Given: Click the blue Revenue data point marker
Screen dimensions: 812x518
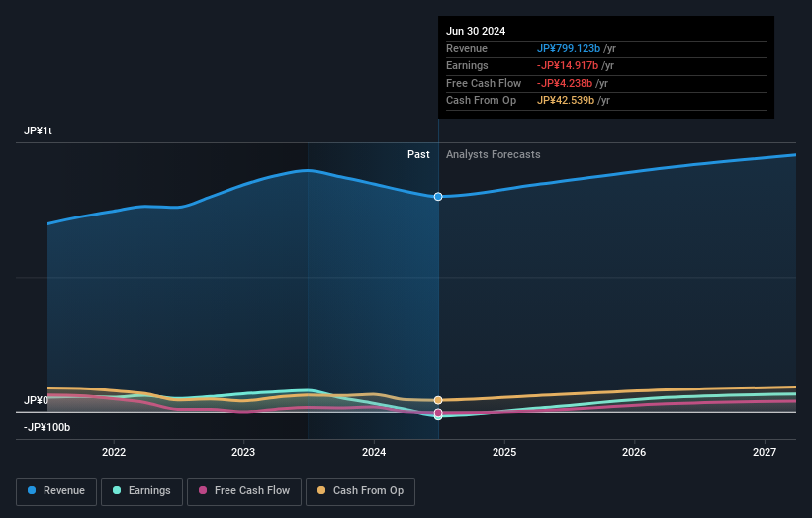Looking at the screenshot, I should click(438, 197).
